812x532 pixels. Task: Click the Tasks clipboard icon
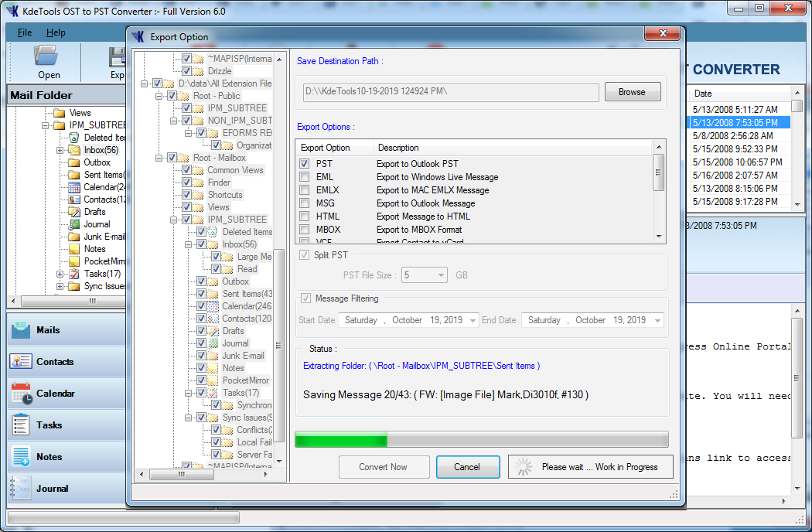click(22, 425)
